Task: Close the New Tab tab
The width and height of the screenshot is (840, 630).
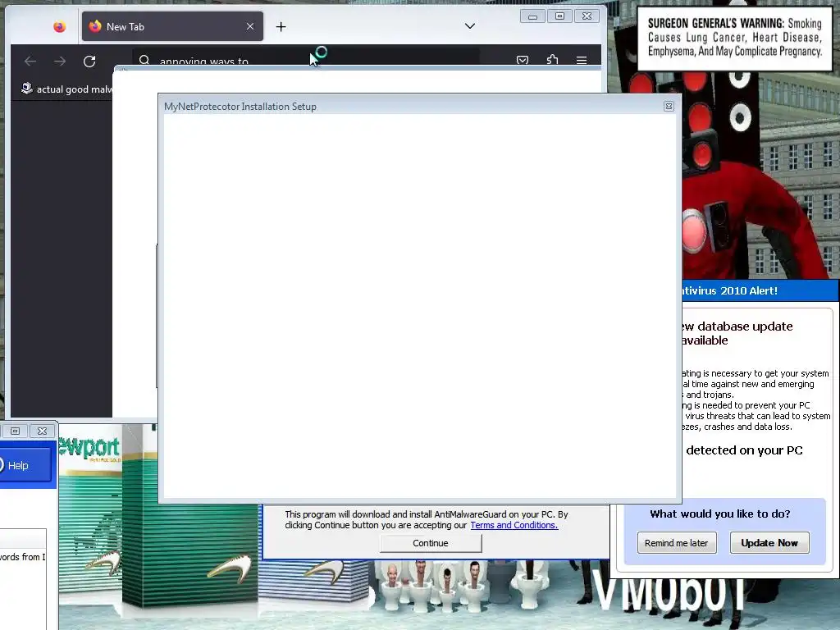Action: click(x=249, y=26)
